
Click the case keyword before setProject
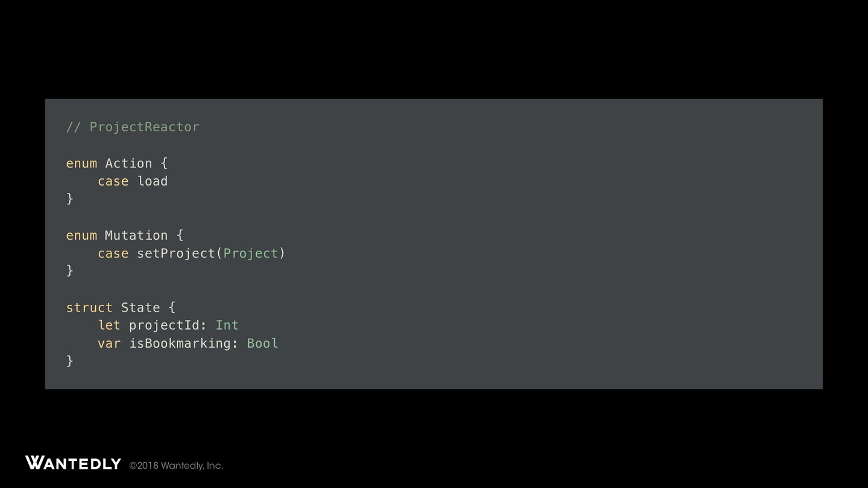113,254
